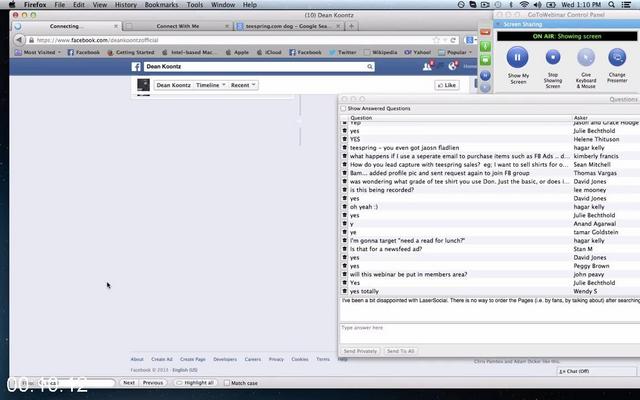Click the Yahoo! bookmark
Viewport: 640px width, 400px height.
coord(418,52)
